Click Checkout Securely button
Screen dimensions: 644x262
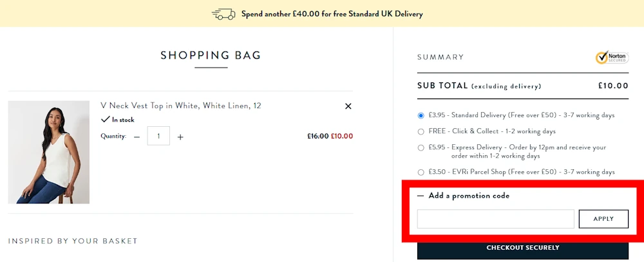click(x=522, y=248)
